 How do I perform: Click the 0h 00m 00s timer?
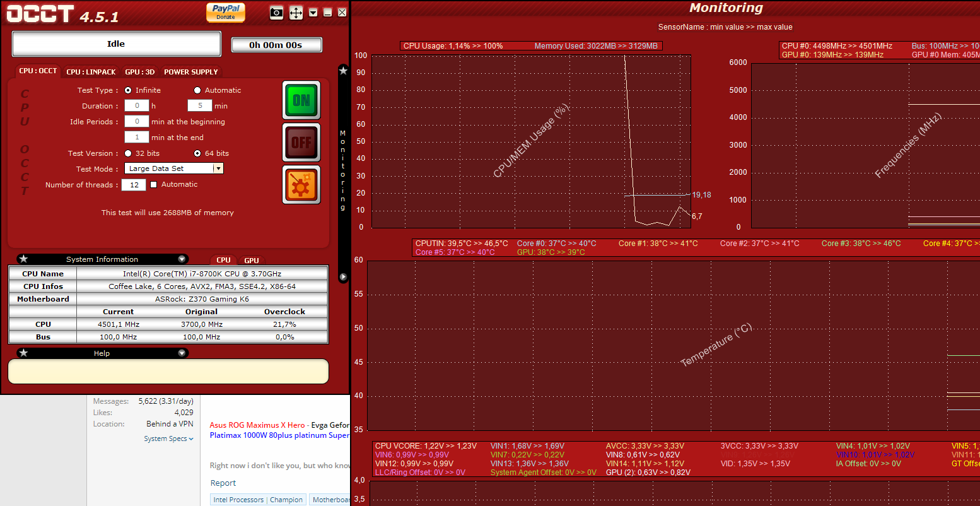click(276, 45)
